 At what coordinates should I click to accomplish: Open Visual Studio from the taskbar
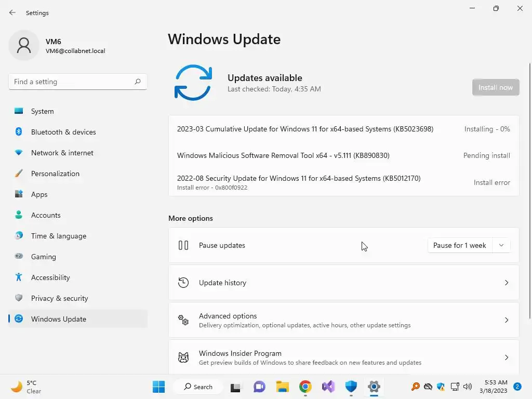pos(328,387)
